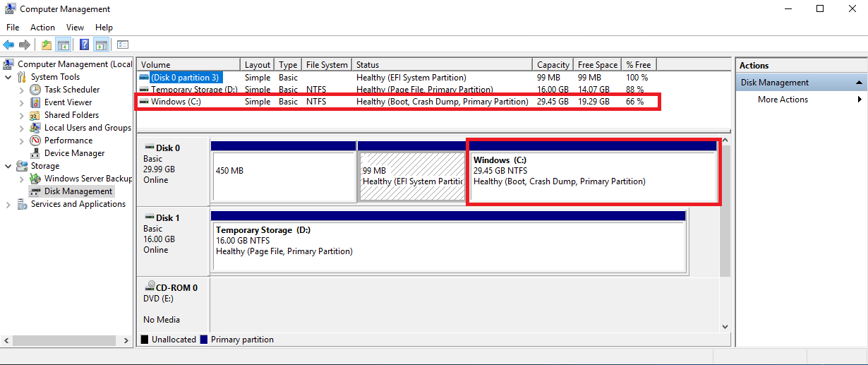Click the Back arrow in the toolbar
868x365 pixels.
8,45
